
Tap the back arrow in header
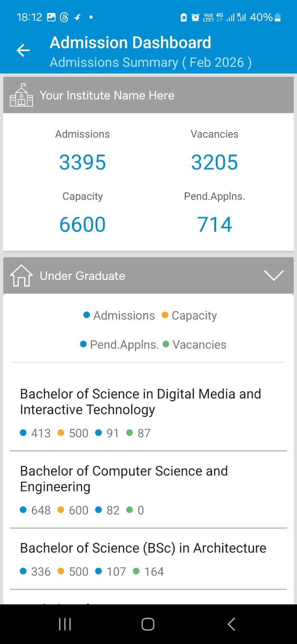pyautogui.click(x=23, y=50)
